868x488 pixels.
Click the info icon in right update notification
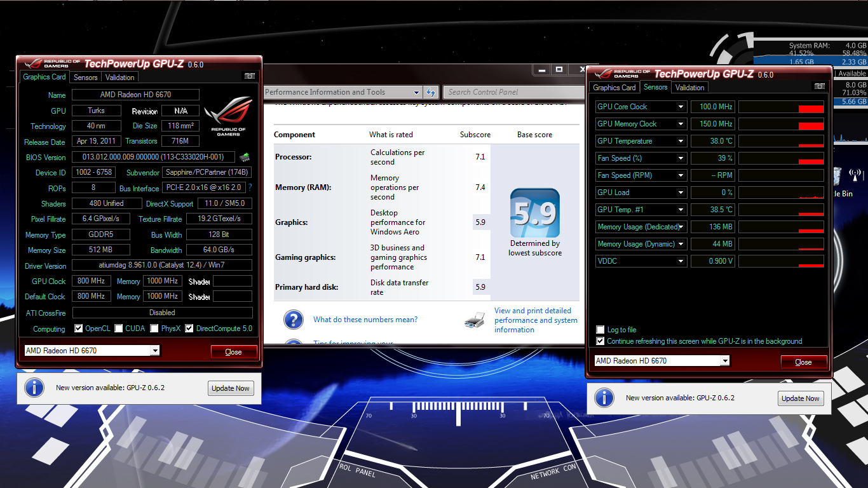pyautogui.click(x=604, y=397)
